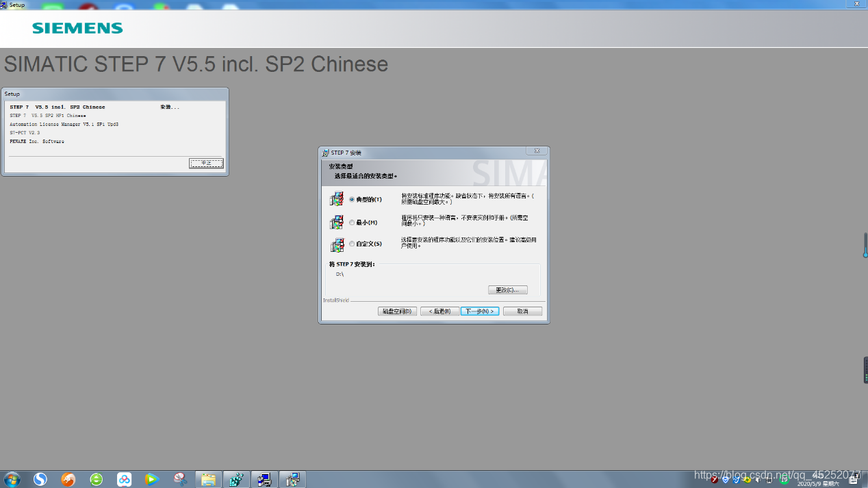Open the orange swirl browser taskbar icon

pyautogui.click(x=68, y=479)
